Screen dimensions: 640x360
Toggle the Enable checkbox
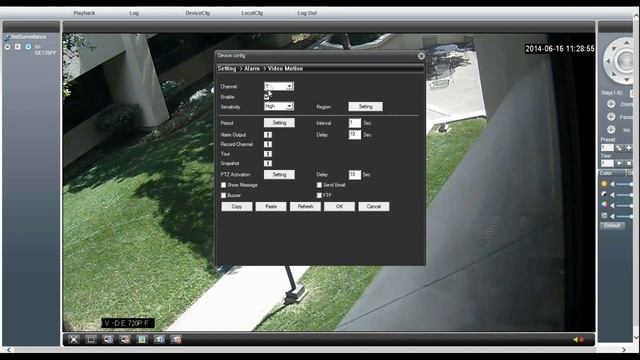tap(267, 97)
